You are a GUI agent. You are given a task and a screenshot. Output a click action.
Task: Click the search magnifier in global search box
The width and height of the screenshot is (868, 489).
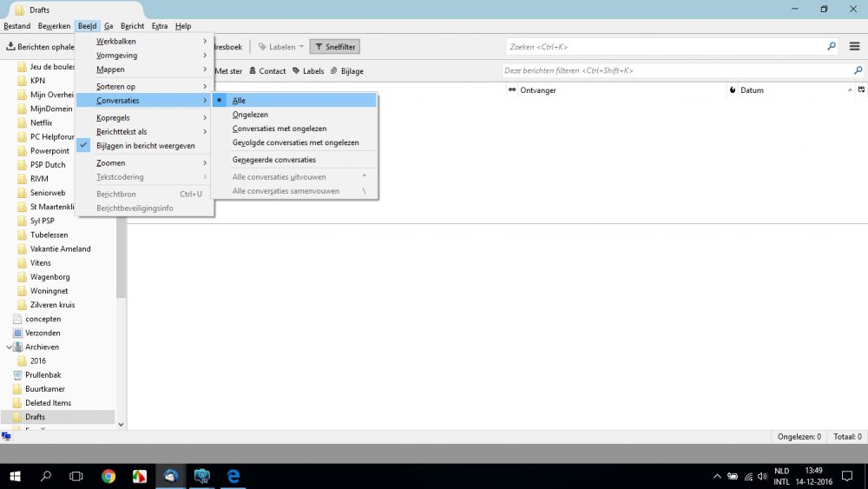coord(832,46)
